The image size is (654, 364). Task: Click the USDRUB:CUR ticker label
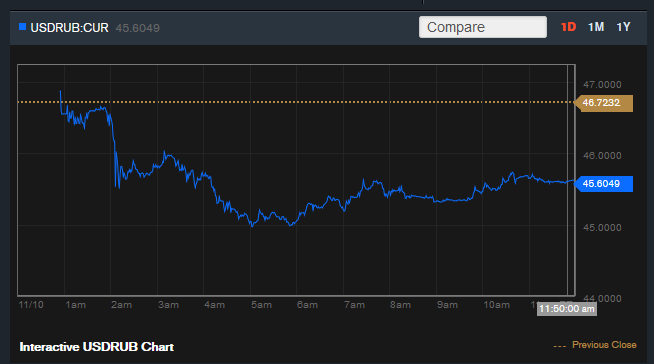(x=69, y=28)
